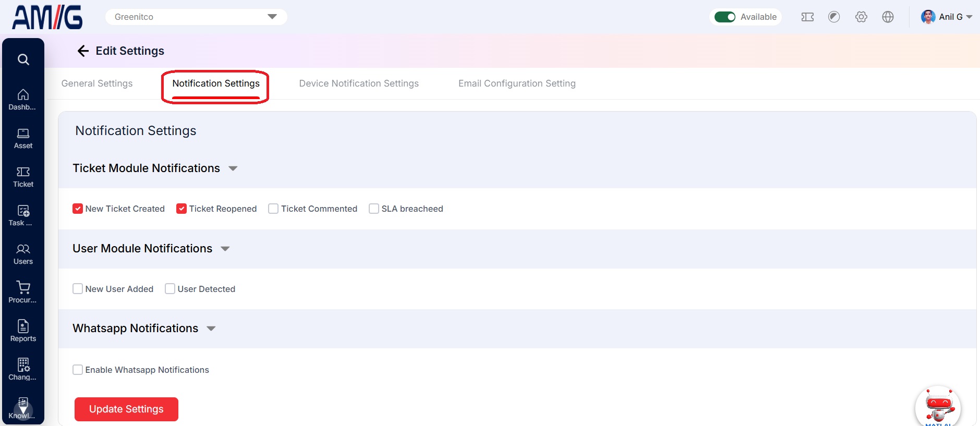Switch to Device Notification Settings tab

pyautogui.click(x=359, y=83)
